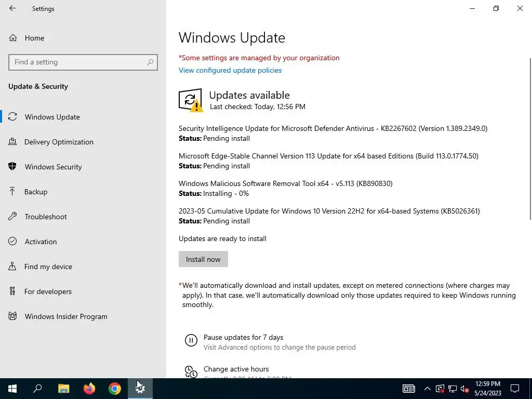Click the KB5026361 Cumulative Update entry text
The image size is (532, 399).
click(329, 211)
